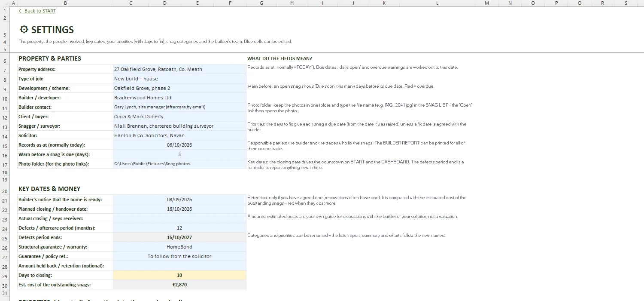Select the 'Solicitor:' label

[65, 135]
